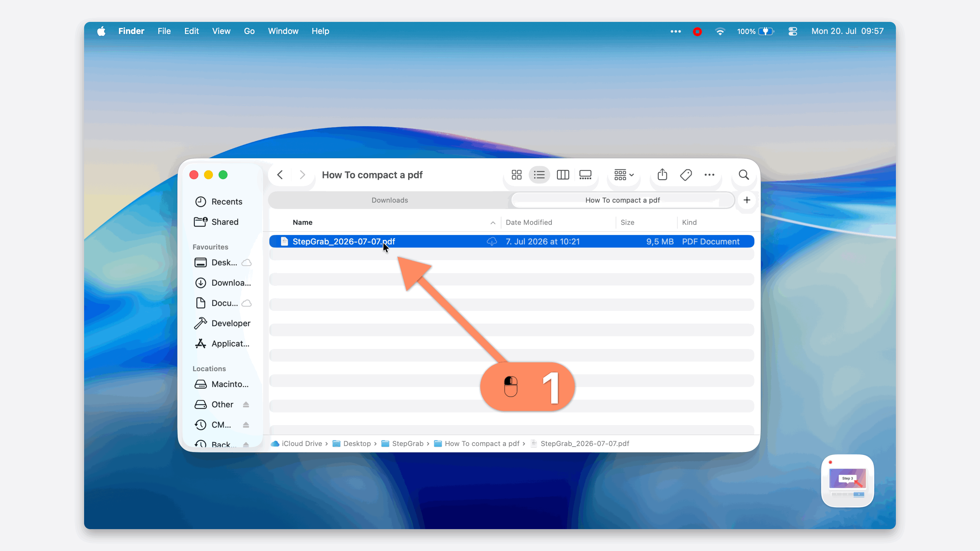The image size is (980, 551).
Task: Open the Edit menu
Action: pos(191,31)
